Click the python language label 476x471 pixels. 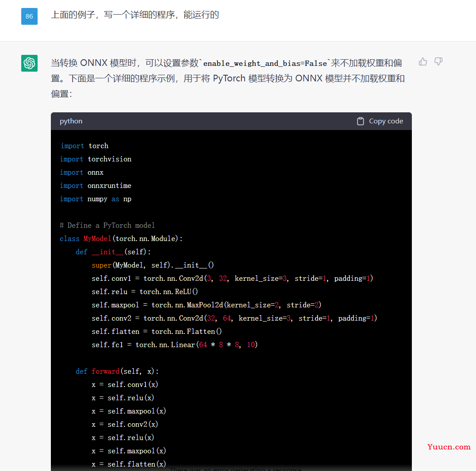tap(71, 121)
